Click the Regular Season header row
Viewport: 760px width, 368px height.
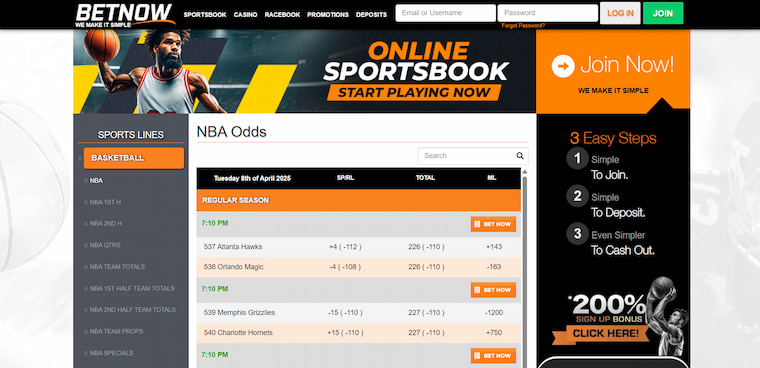tap(359, 200)
